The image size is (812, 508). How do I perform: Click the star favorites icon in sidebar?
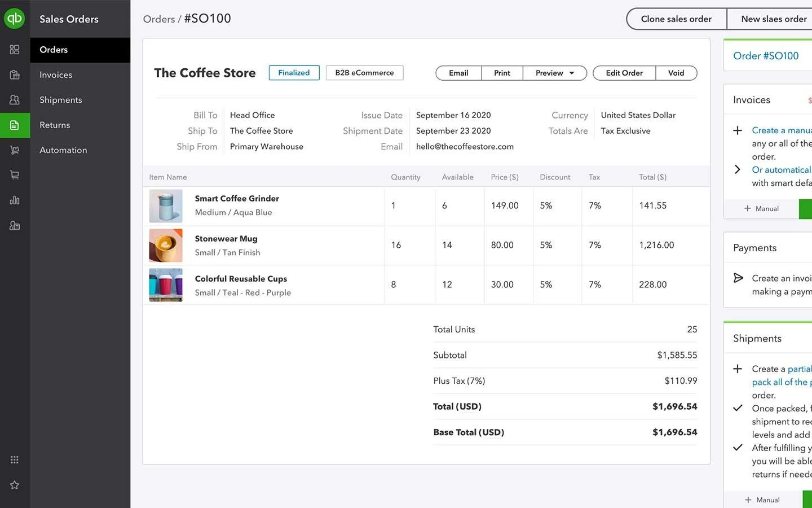15,484
